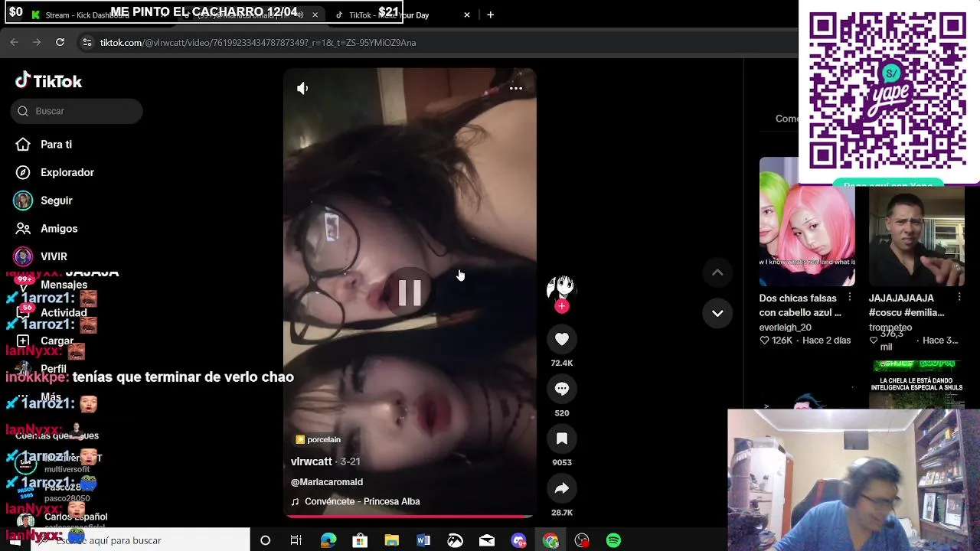
Task: Open a new browser tab
Action: pyautogui.click(x=490, y=15)
